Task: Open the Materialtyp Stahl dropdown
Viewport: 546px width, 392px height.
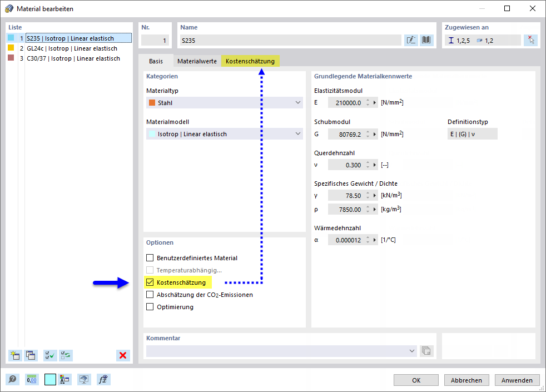Action: (x=224, y=103)
